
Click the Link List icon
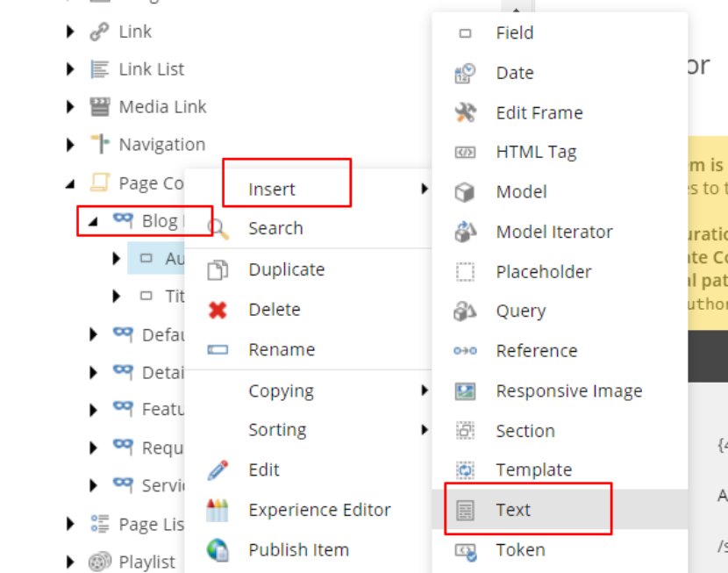[x=99, y=69]
